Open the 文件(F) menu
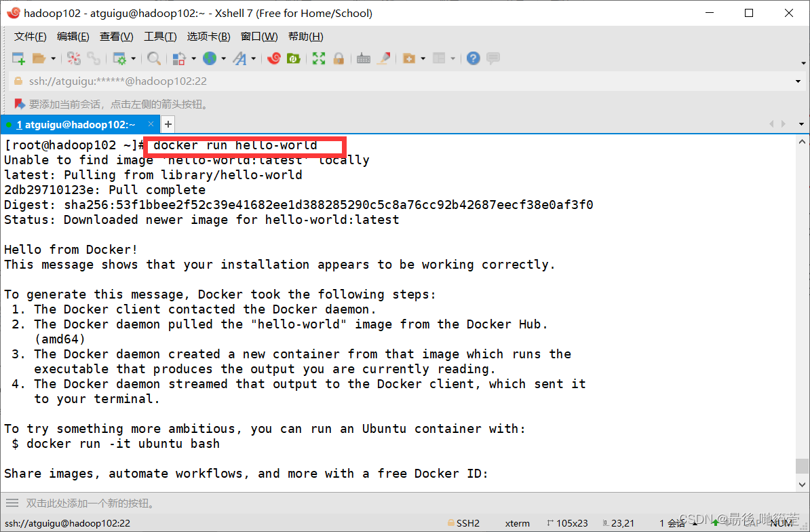Screen dimensions: 810x532 pos(30,37)
